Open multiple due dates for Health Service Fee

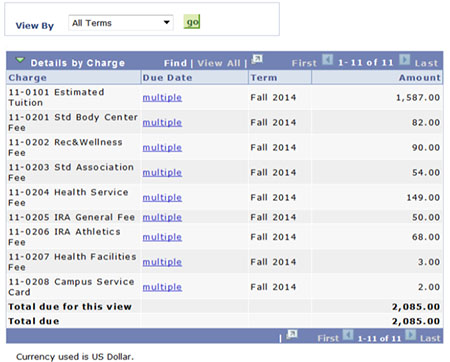click(x=162, y=197)
